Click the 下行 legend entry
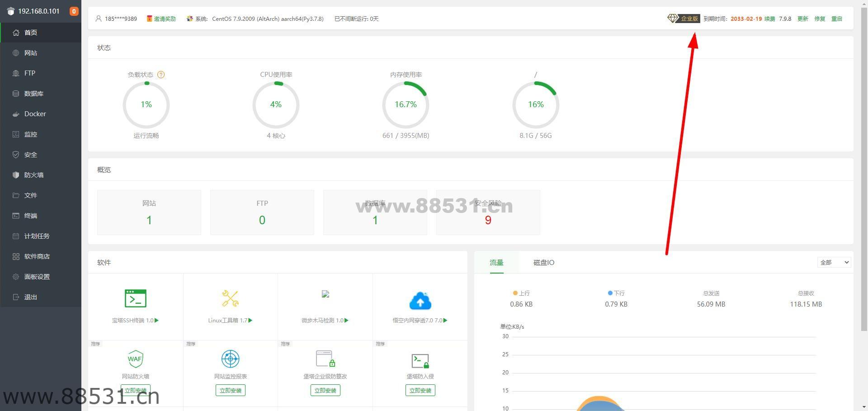Viewport: 868px width, 411px height. (616, 293)
